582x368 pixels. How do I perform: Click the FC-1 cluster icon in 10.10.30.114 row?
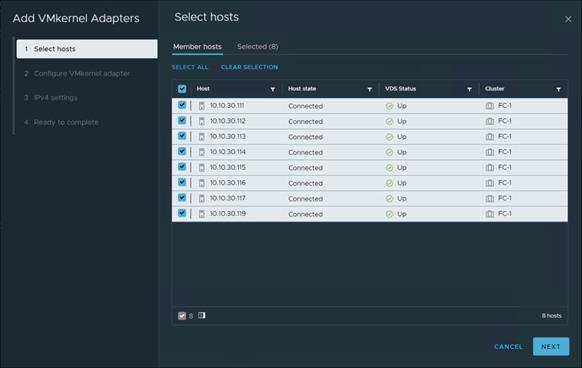pyautogui.click(x=490, y=152)
